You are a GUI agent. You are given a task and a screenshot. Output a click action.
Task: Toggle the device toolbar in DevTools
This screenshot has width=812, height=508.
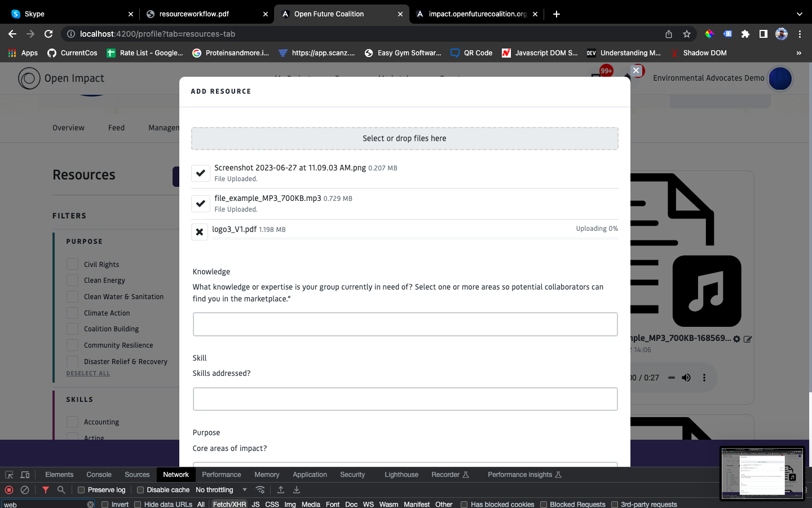click(x=25, y=475)
